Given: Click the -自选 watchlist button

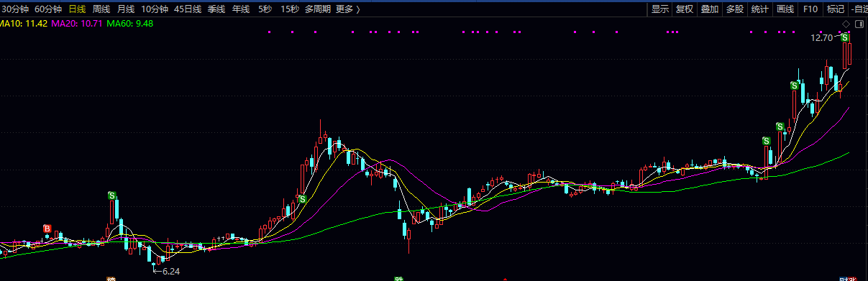Looking at the screenshot, I should [859, 9].
